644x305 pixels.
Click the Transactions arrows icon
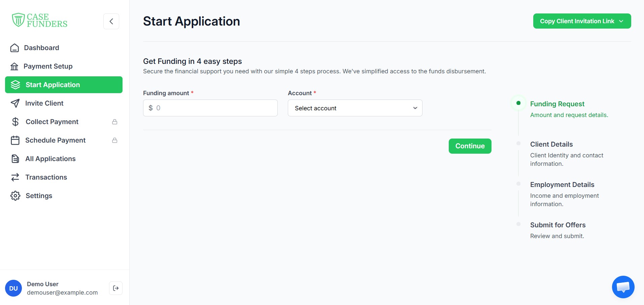(x=15, y=177)
